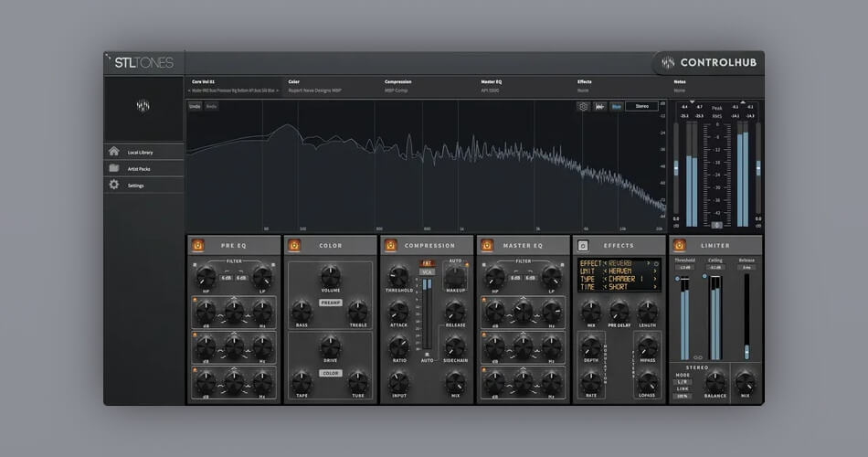This screenshot has height=457, width=868.
Task: Toggle the VCA compressor mode
Action: [427, 272]
